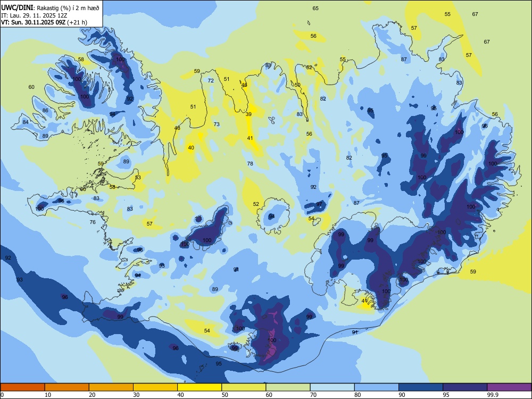Viewport: 532px width, 399px height.
Task: Click the humidity value '39' on the map
Action: tap(248, 114)
